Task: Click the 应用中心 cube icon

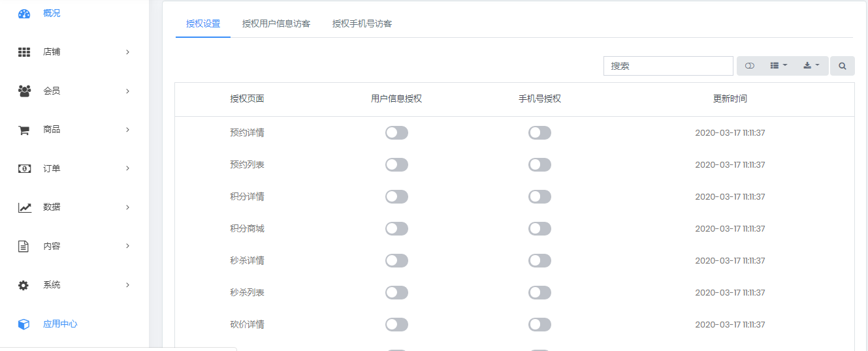Action: tap(24, 324)
